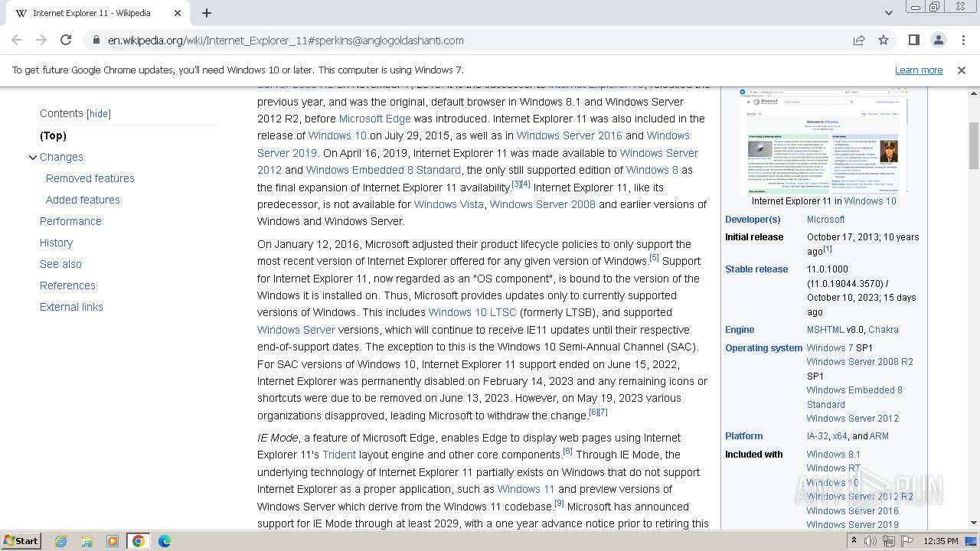Follow citation reference [5]
The width and height of the screenshot is (980, 551).
[x=654, y=258]
